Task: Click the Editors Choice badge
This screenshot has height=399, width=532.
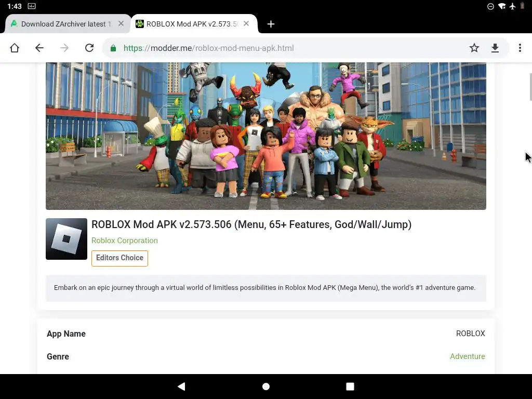Action: [120, 258]
